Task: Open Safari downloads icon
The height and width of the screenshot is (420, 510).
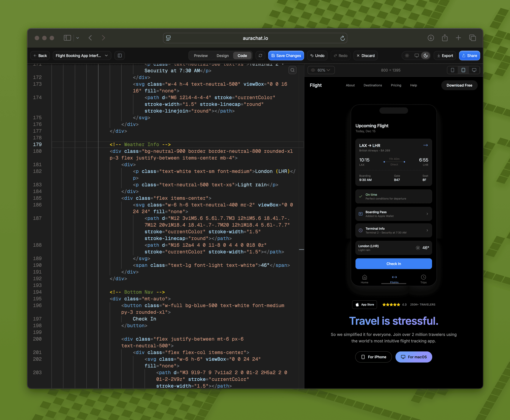Action: (x=431, y=38)
